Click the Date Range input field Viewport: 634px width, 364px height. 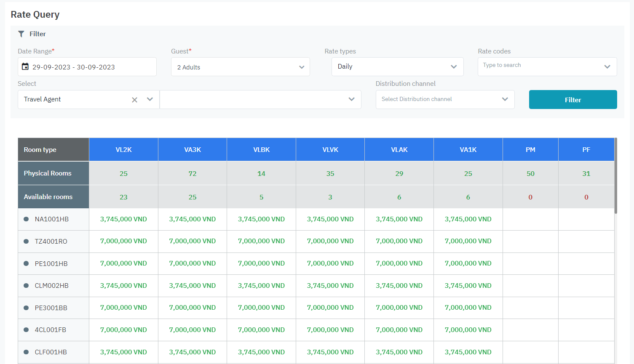87,66
